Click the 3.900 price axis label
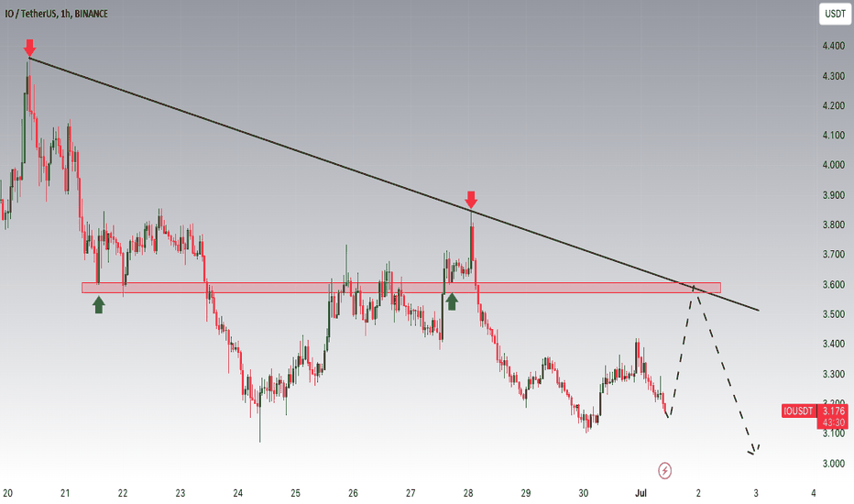This screenshot has width=854, height=504. [833, 195]
